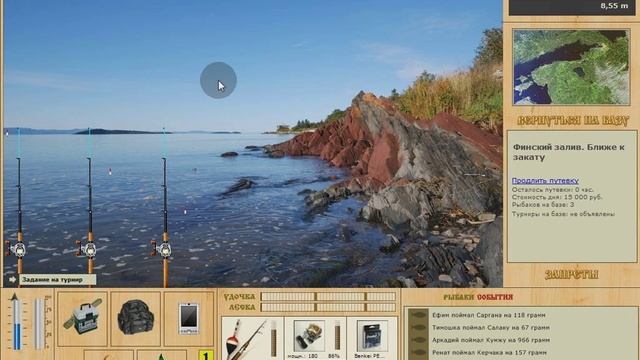640x360 pixels.
Task: Click the text Турниры на базе: не объявлены
Action: [x=563, y=214]
